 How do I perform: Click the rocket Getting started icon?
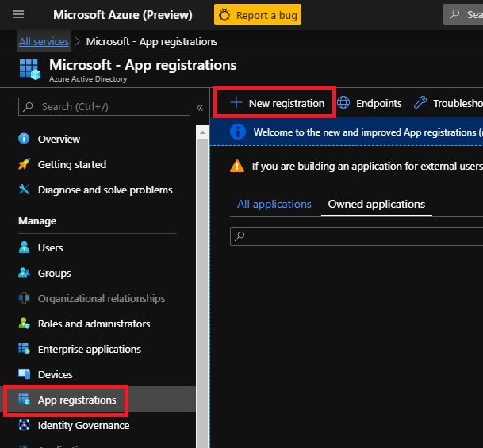tap(24, 164)
